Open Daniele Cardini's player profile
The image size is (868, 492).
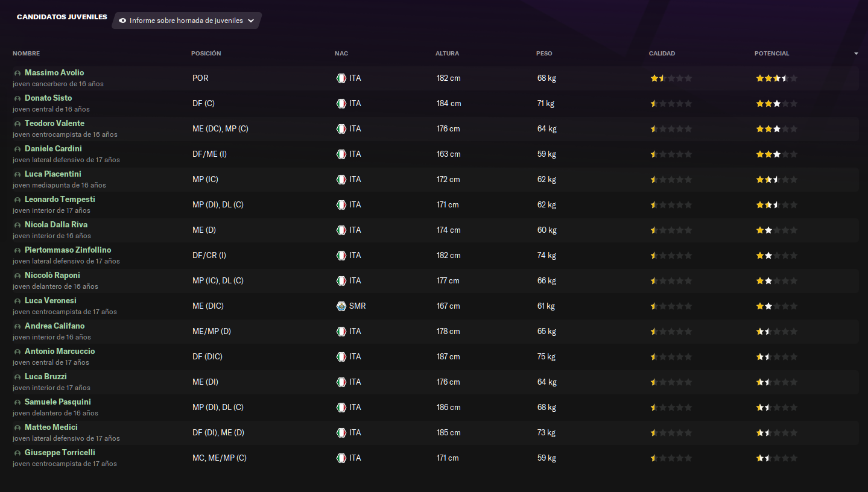(x=53, y=148)
